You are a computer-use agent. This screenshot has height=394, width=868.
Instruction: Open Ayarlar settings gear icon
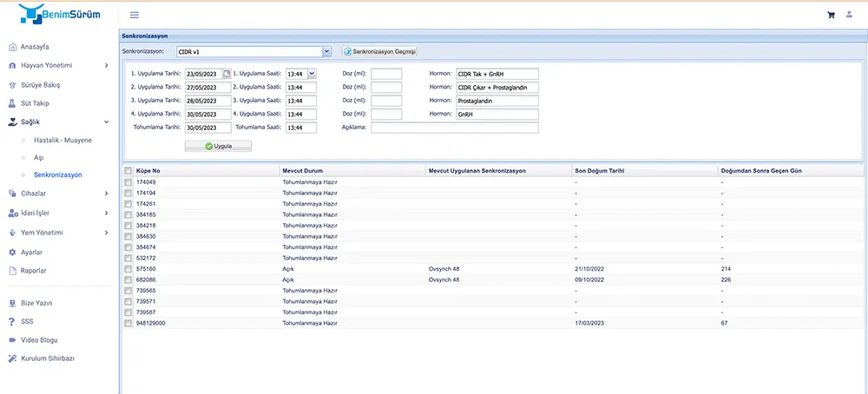pyautogui.click(x=12, y=253)
